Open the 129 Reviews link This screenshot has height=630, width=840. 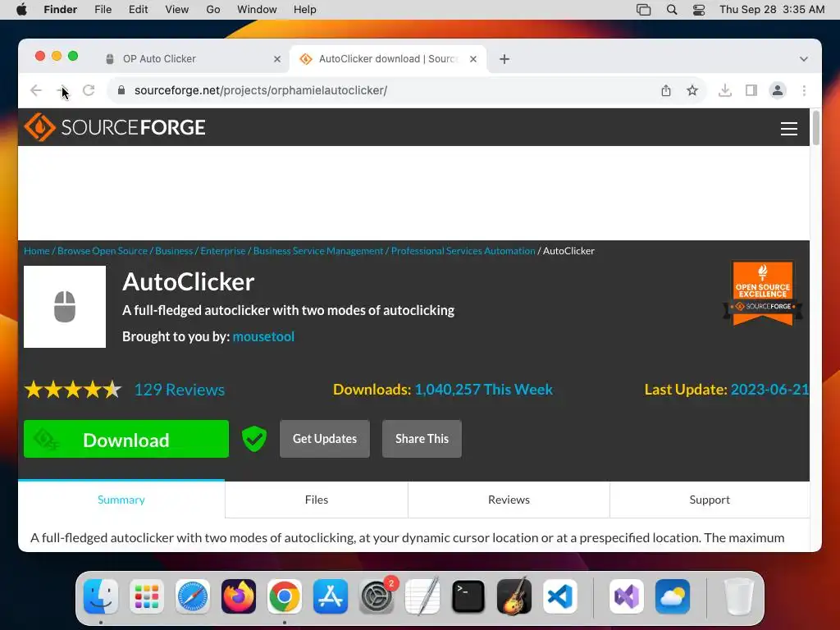[180, 390]
